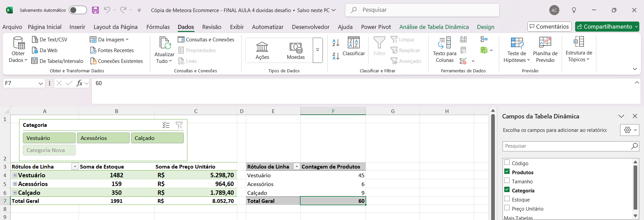
Task: Click the top Pesquisar search box
Action: coord(422,10)
